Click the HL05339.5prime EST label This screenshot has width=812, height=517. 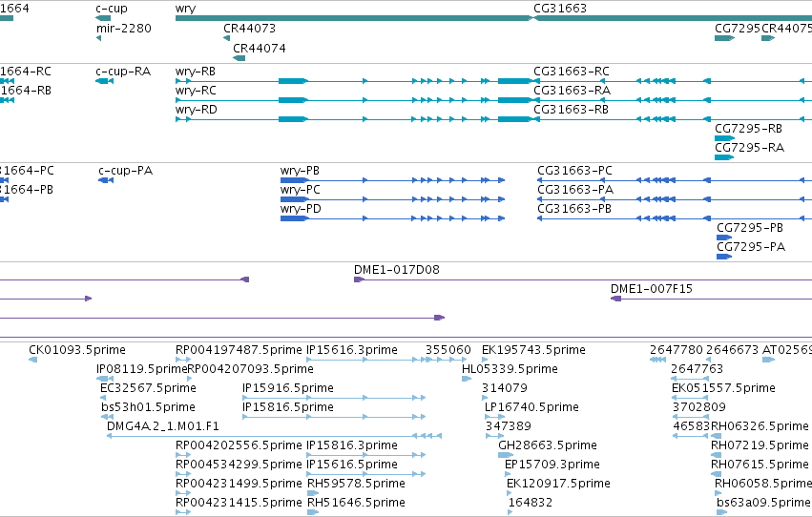(510, 369)
